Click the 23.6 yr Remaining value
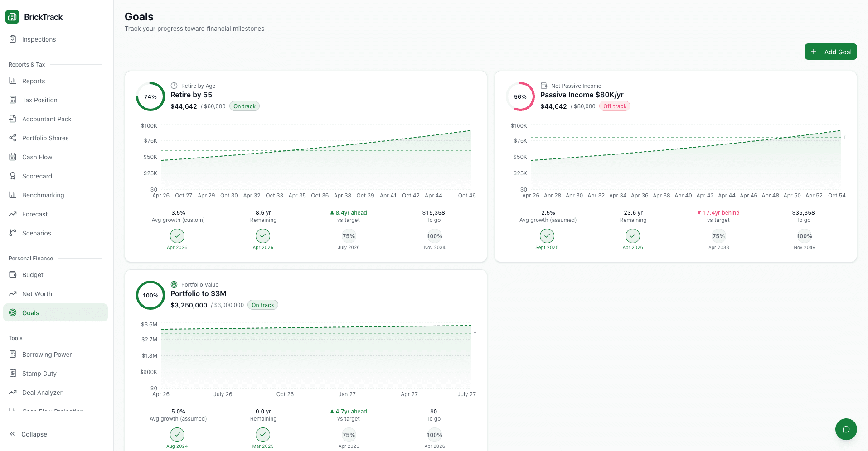868x451 pixels. pyautogui.click(x=633, y=212)
